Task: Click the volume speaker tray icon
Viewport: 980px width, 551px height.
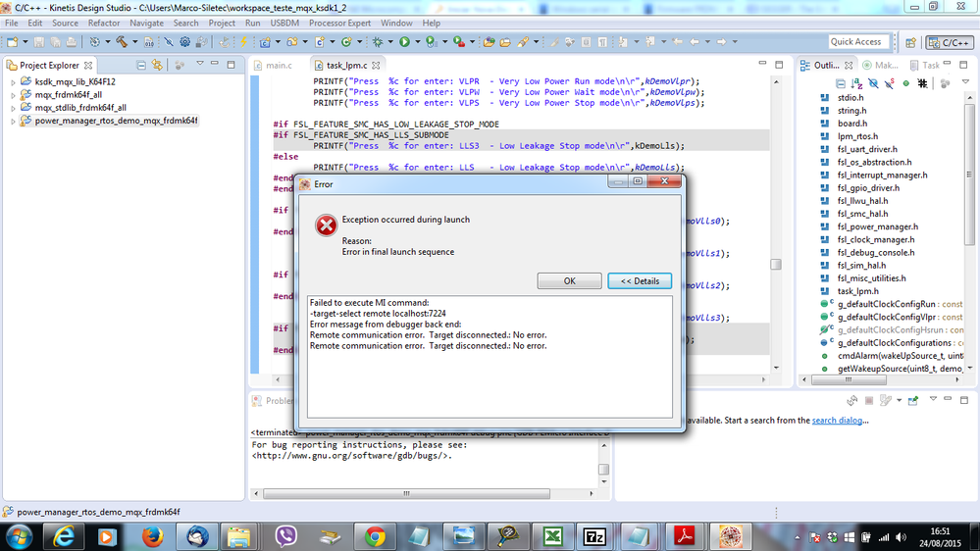Action: [901, 537]
